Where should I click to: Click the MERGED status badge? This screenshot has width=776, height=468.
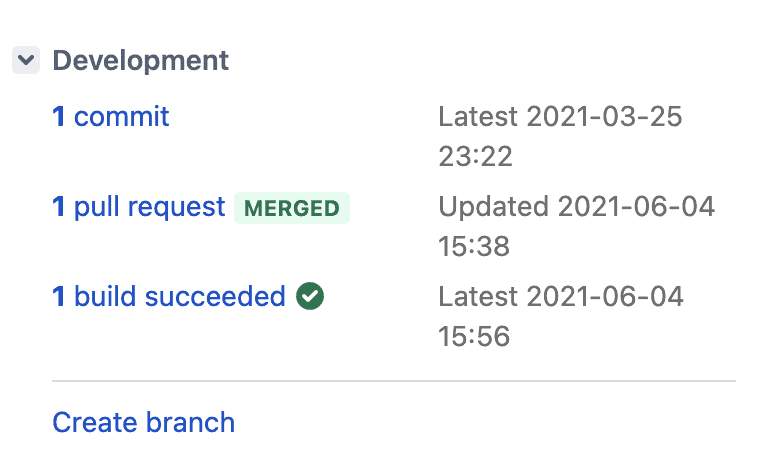coord(292,208)
